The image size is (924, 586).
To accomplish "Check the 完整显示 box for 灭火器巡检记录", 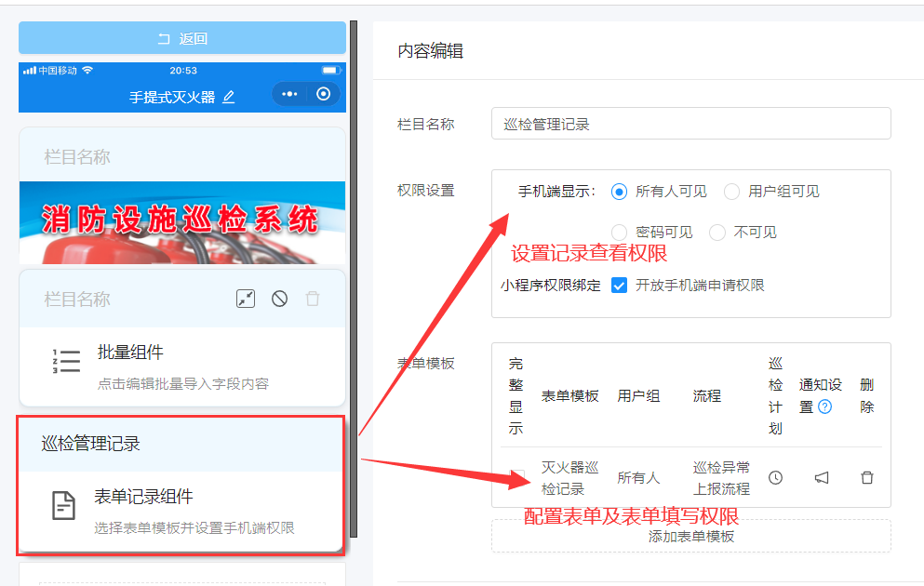I will [515, 474].
